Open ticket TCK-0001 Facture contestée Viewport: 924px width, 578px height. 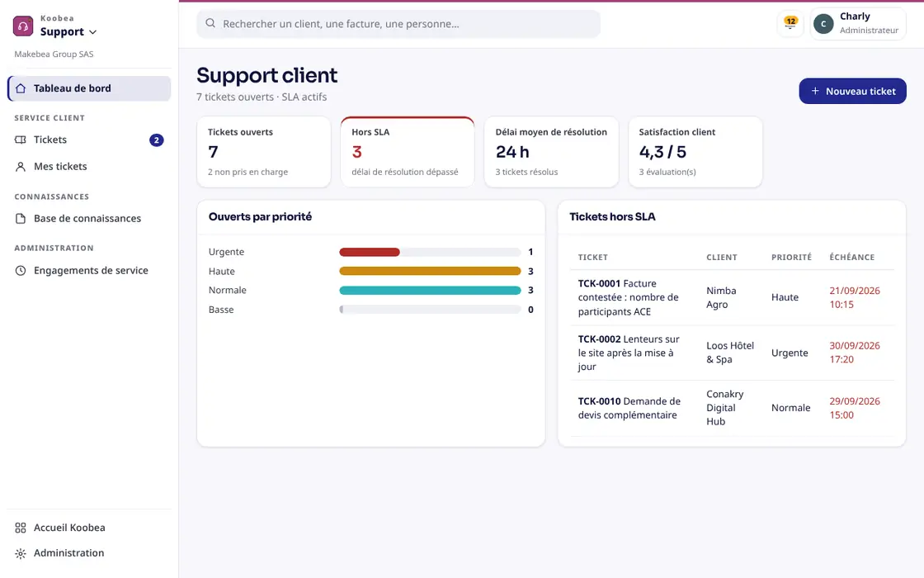(x=629, y=298)
